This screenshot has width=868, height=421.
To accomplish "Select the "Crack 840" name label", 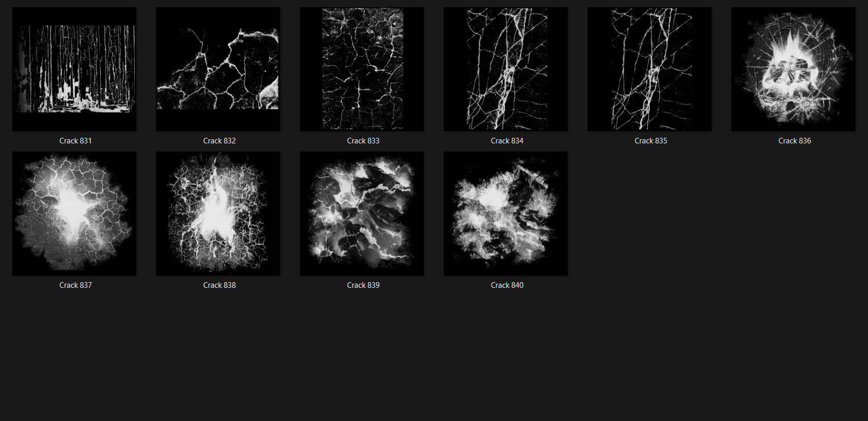I will [x=507, y=285].
